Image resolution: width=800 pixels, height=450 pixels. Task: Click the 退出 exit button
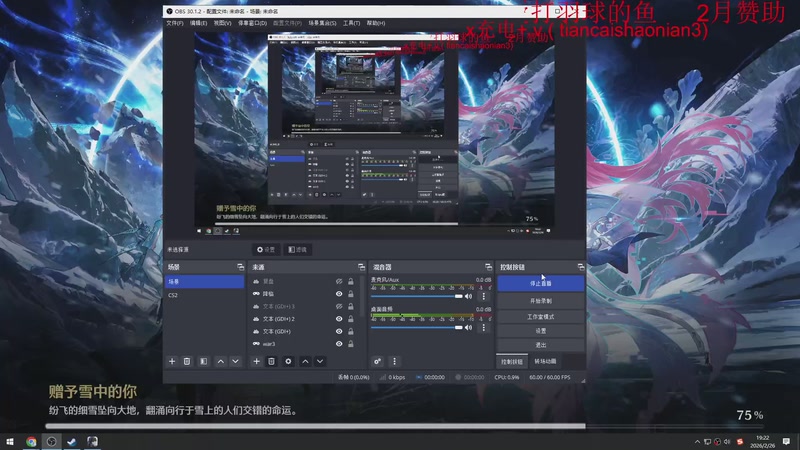[x=541, y=345]
